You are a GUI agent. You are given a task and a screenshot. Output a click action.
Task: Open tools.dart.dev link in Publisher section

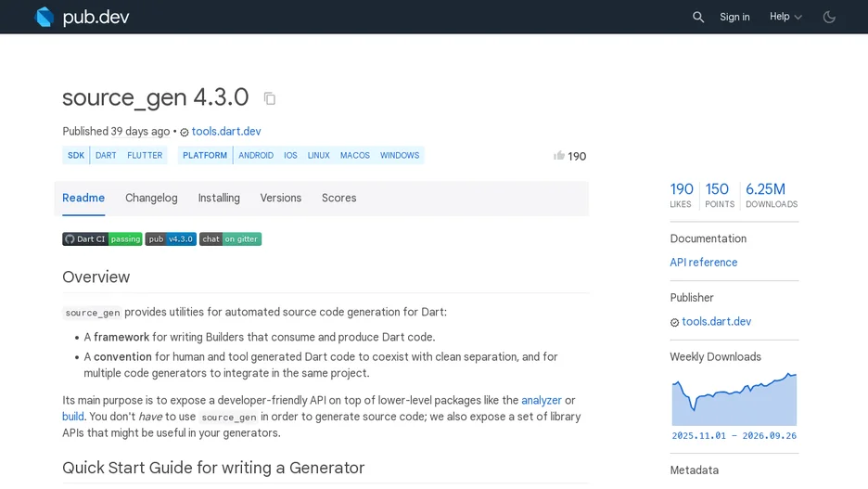[x=716, y=322]
